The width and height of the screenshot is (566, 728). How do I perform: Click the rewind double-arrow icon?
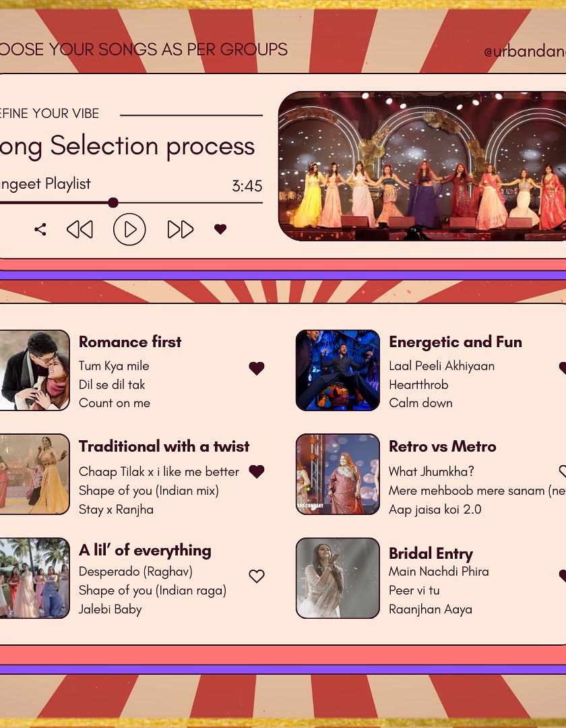[x=80, y=229]
